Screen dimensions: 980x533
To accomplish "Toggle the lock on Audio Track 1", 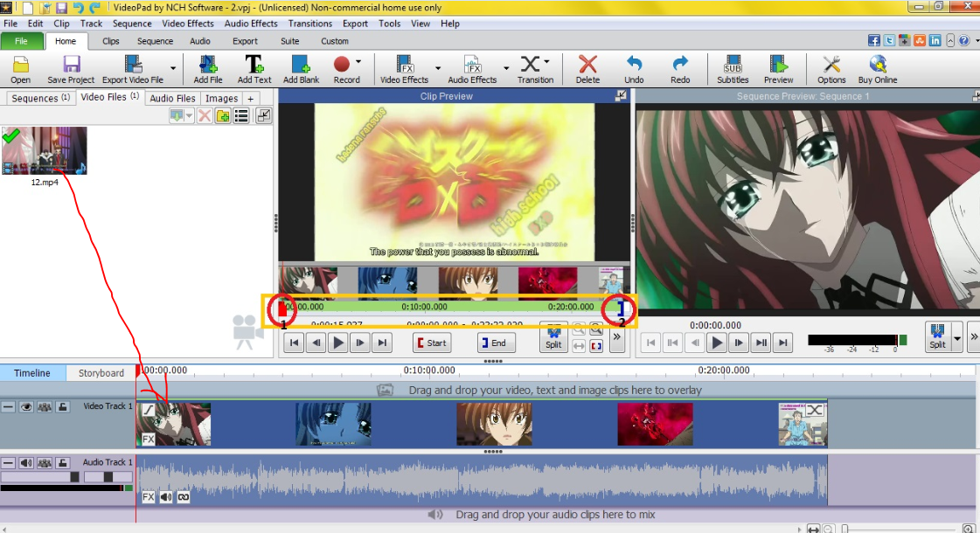I will coord(62,463).
